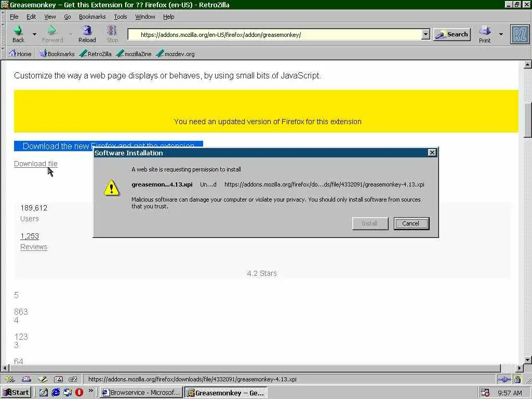Image resolution: width=532 pixels, height=399 pixels.
Task: Click the URL address field
Action: (275, 34)
